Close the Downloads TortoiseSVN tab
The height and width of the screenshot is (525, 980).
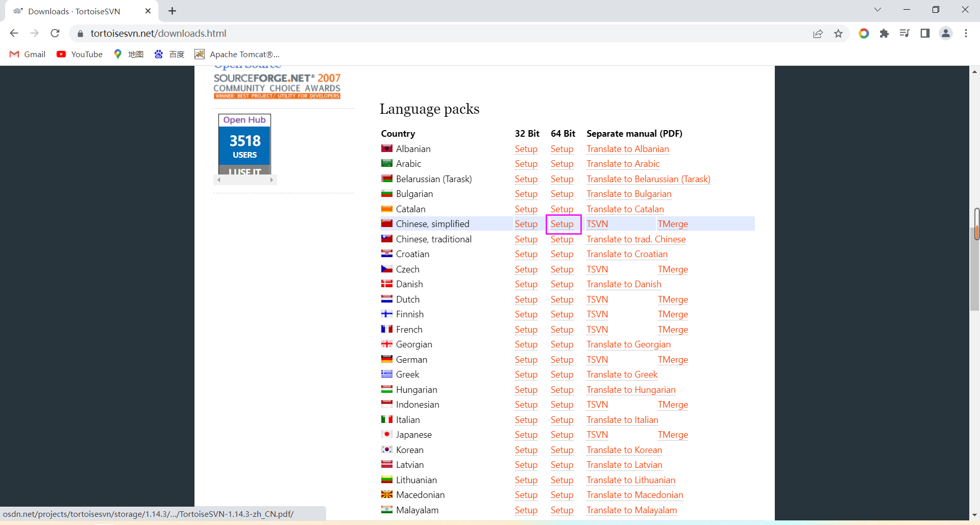coord(148,11)
